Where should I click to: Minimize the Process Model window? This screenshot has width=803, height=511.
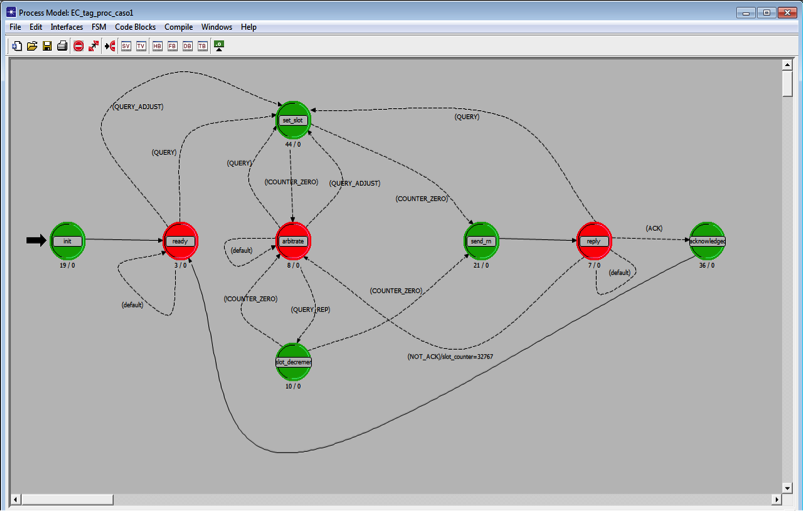(746, 12)
